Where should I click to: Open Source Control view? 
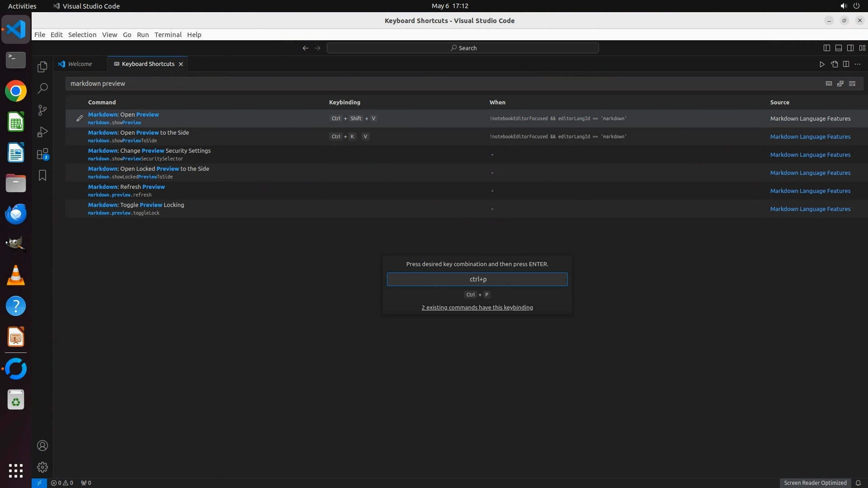[42, 110]
